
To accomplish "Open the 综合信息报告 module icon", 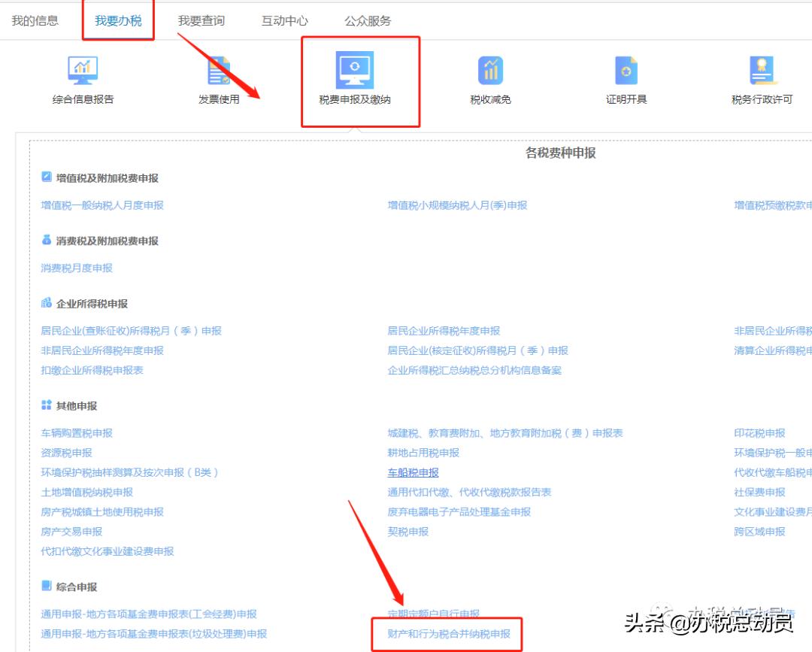I will tap(83, 70).
